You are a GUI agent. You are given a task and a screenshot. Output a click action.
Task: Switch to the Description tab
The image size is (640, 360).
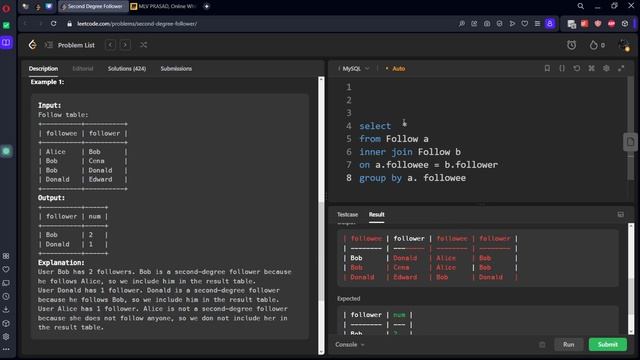[43, 69]
